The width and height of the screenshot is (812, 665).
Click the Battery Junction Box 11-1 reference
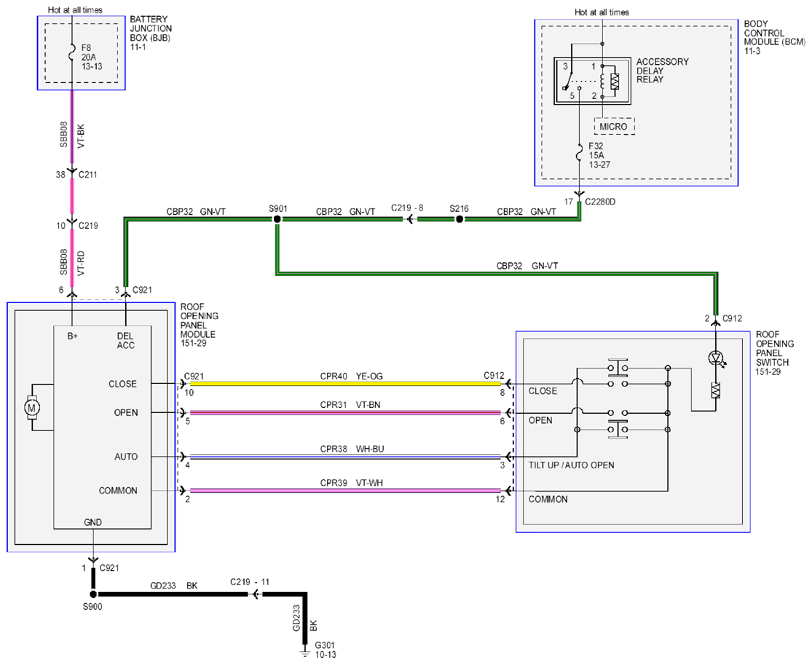click(x=138, y=47)
